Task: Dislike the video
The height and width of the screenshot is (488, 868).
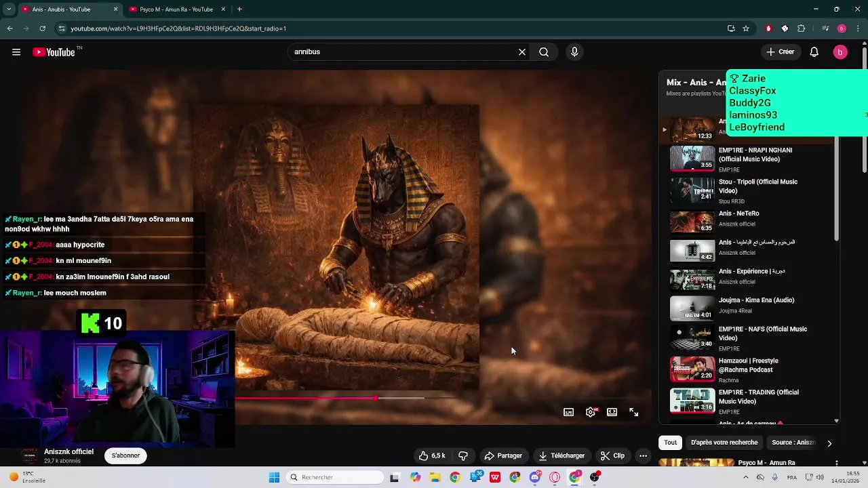Action: [463, 455]
